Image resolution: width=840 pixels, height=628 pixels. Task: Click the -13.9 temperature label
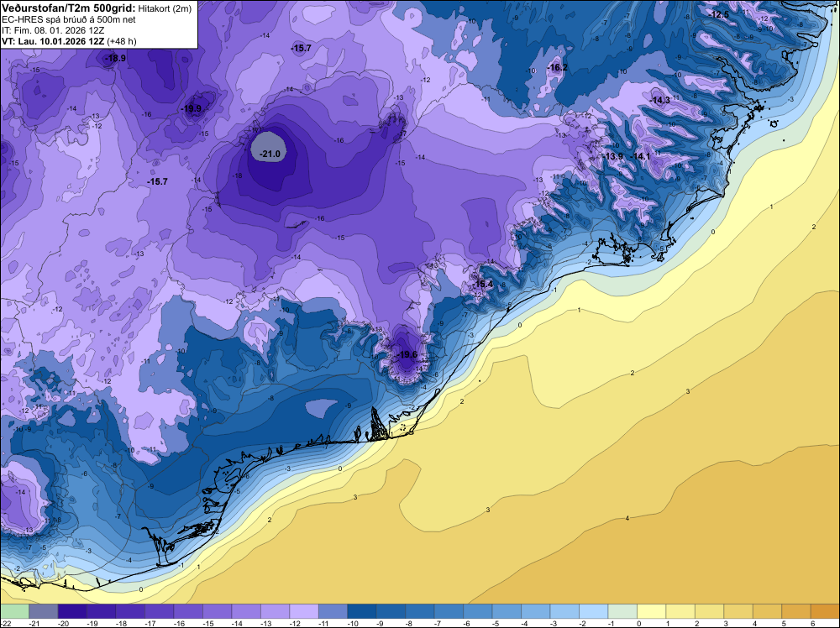[x=613, y=156]
